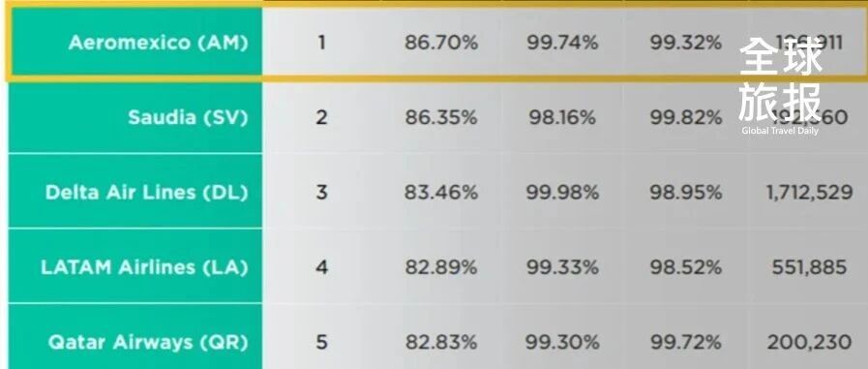The height and width of the screenshot is (369, 868).
Task: Click the 551,885 flights figure
Action: 809,267
